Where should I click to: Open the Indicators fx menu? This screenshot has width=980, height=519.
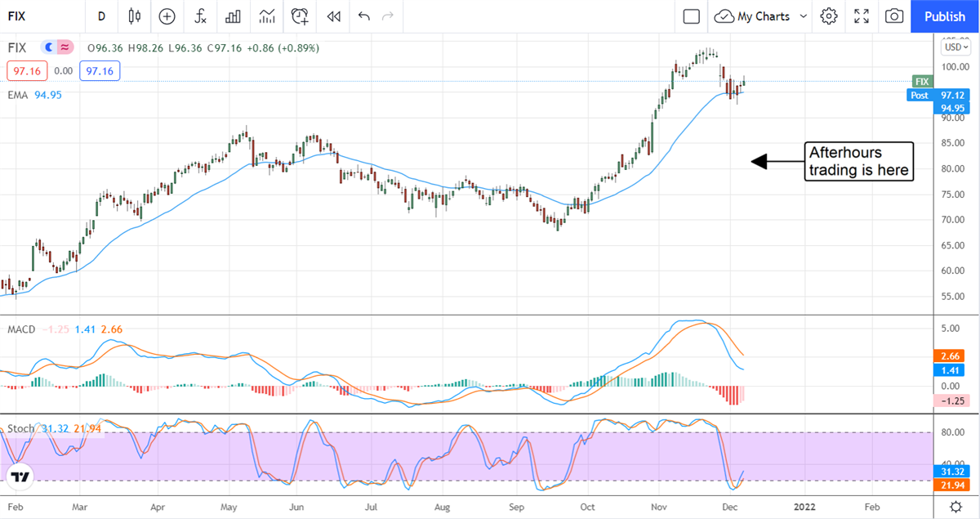click(200, 16)
